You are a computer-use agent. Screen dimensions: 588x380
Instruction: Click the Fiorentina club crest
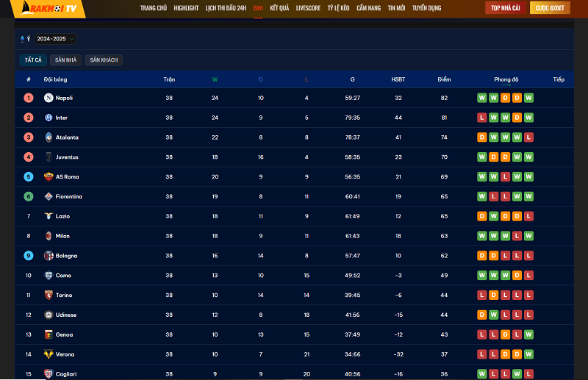[49, 196]
